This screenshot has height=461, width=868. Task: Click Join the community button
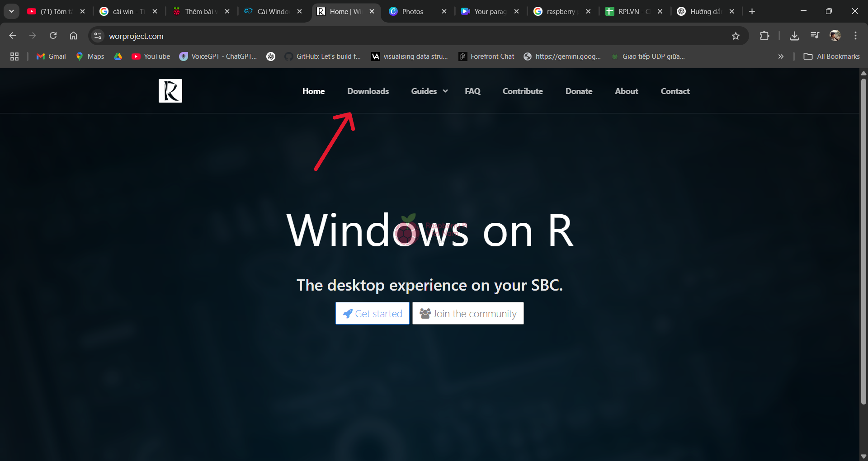[468, 313]
